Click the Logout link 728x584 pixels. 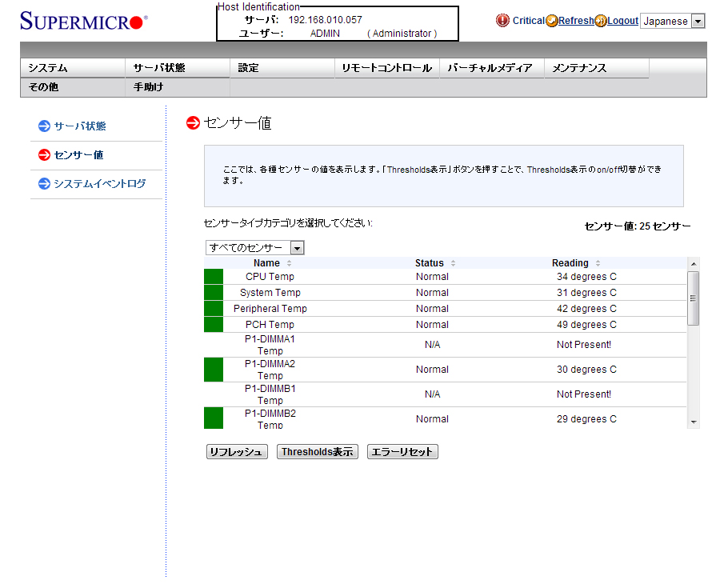click(x=622, y=21)
